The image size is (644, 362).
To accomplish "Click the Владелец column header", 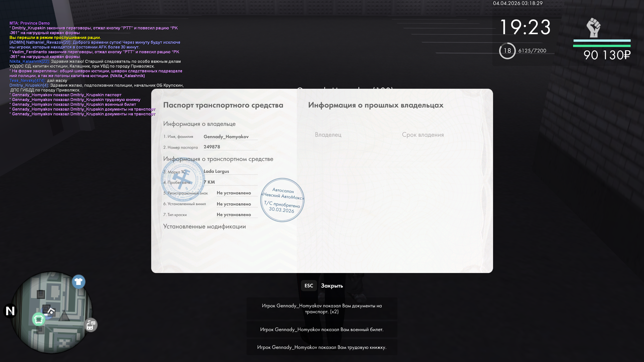I will pyautogui.click(x=328, y=135).
